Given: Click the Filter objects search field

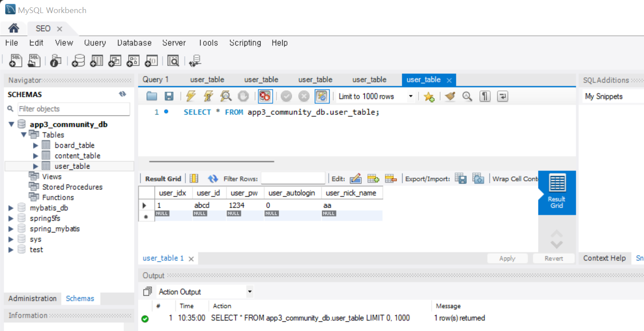Looking at the screenshot, I should coord(73,109).
